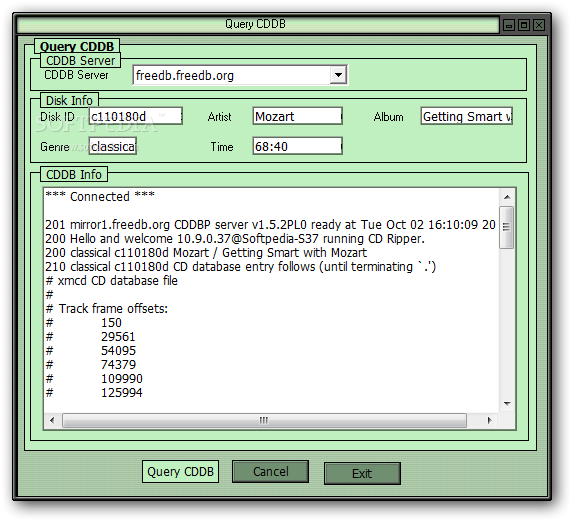Click the 'Album' label
The width and height of the screenshot is (572, 521).
389,117
